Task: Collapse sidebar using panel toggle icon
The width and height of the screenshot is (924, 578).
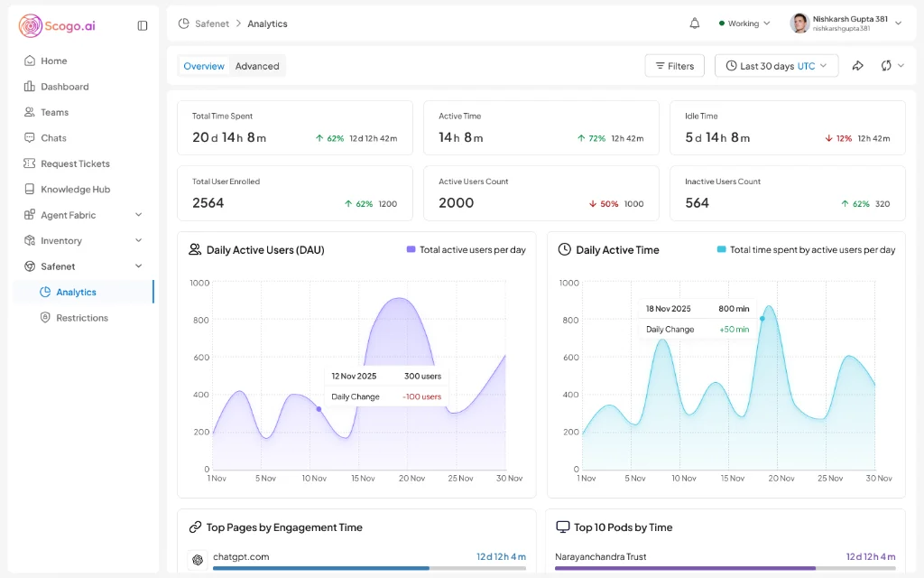Action: pyautogui.click(x=143, y=25)
